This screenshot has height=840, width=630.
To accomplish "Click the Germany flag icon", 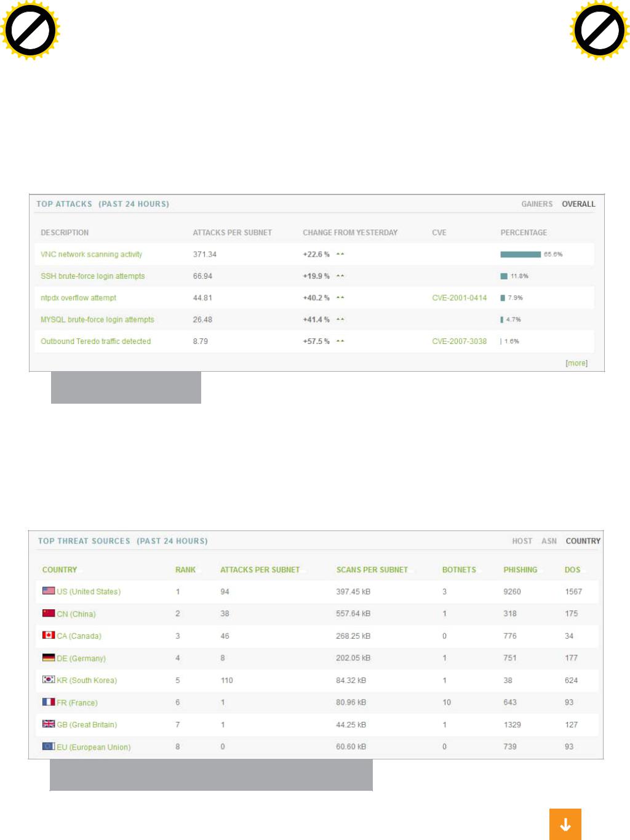I will coord(49,657).
